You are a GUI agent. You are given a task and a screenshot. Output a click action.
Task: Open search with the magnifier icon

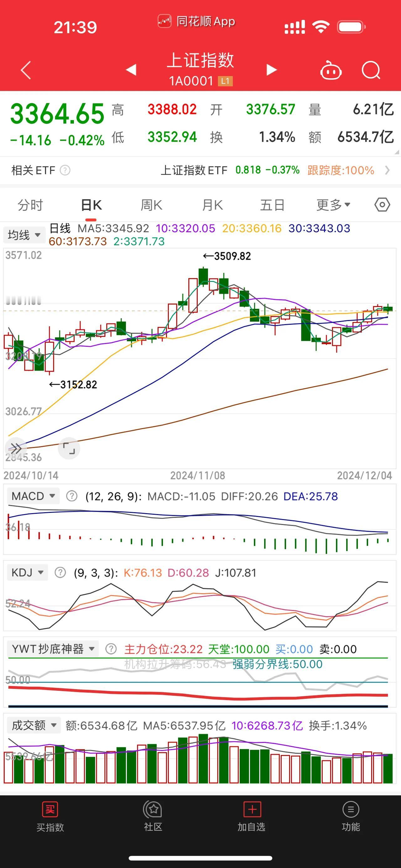pos(371,70)
